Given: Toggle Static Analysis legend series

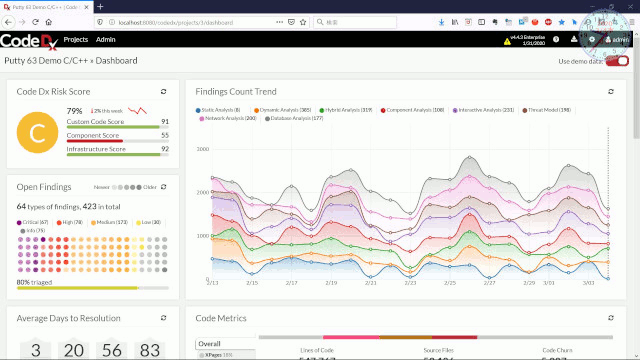Looking at the screenshot, I should [x=218, y=110].
